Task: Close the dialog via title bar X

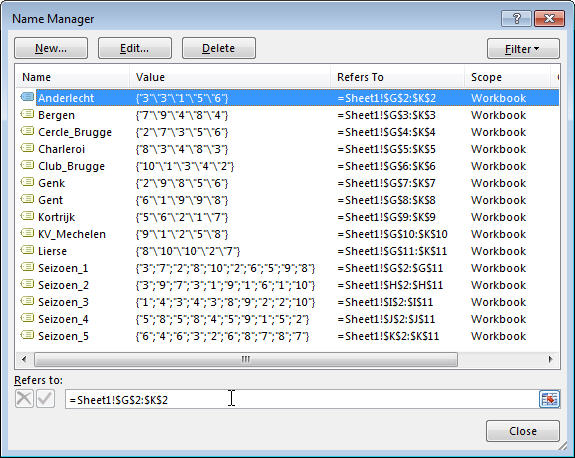Action: pyautogui.click(x=549, y=18)
